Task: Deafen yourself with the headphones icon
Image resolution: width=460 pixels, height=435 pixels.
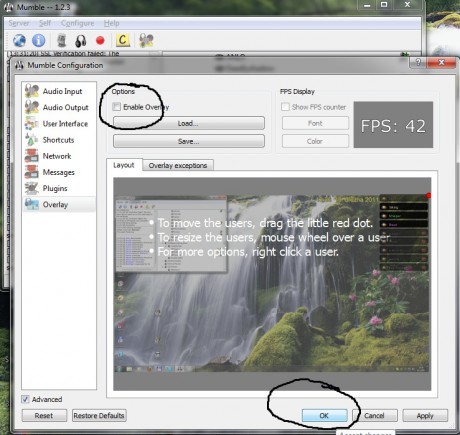Action: 80,41
